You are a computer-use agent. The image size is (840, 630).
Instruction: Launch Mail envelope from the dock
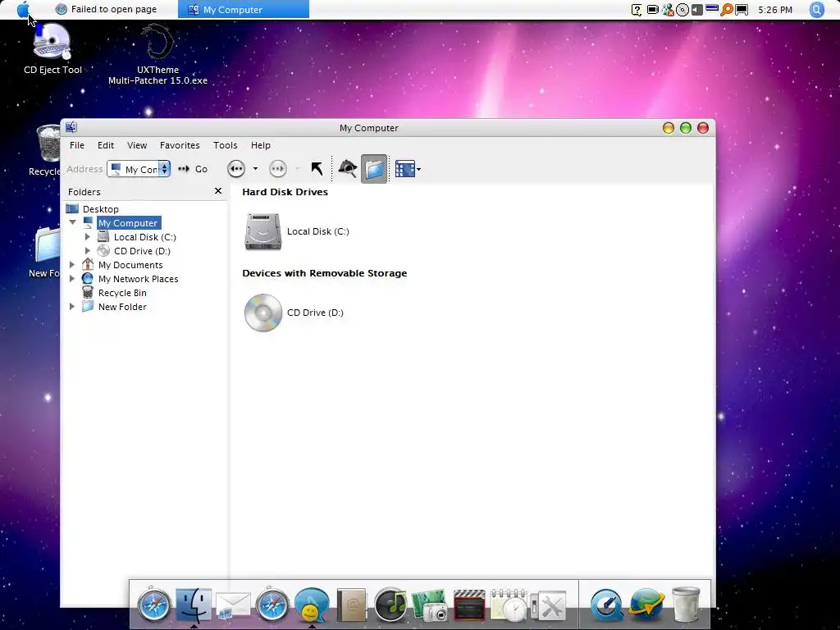(232, 605)
